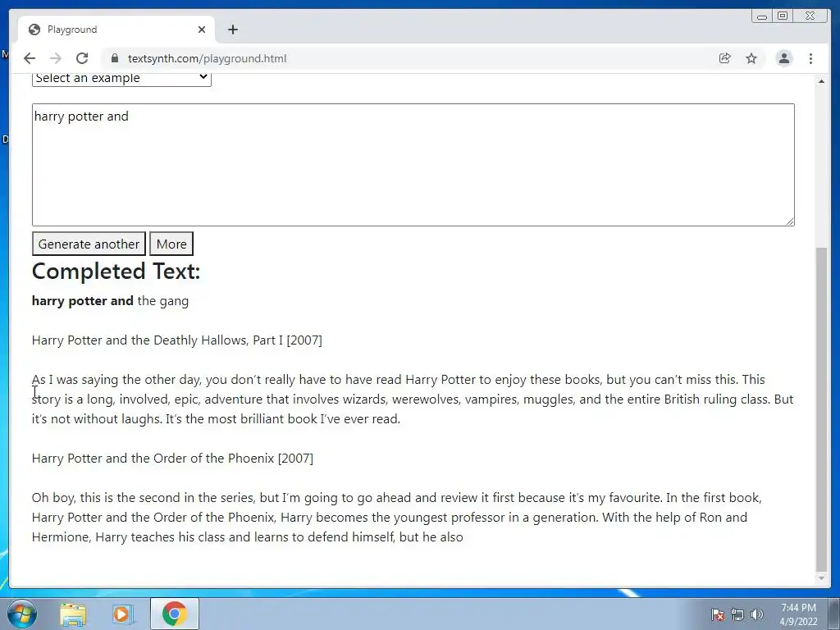
Task: View site security lock info
Action: click(x=115, y=58)
